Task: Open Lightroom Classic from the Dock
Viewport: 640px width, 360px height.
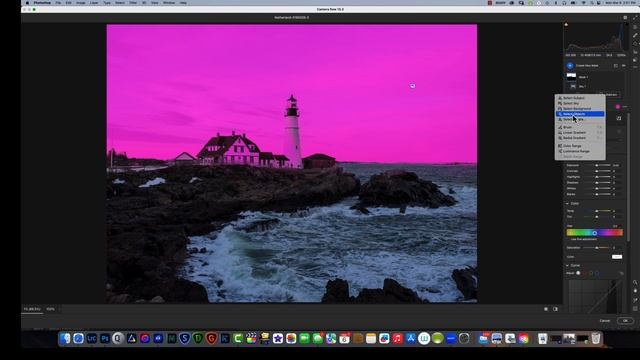Action: click(91, 338)
